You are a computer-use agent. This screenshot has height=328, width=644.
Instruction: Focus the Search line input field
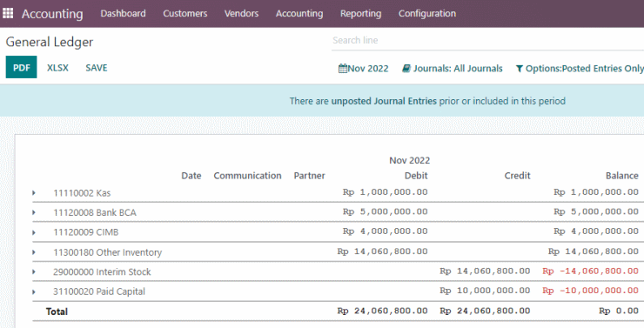[487, 40]
